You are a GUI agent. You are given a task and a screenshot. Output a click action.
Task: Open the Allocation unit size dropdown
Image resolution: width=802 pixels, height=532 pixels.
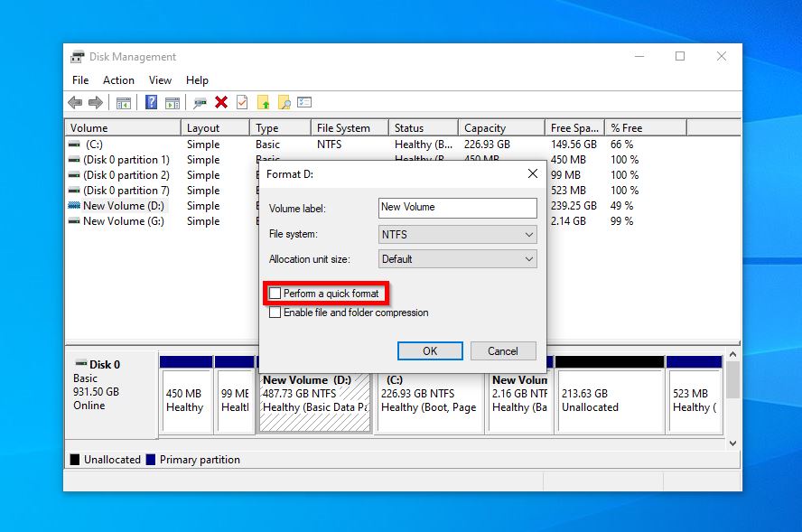point(458,259)
